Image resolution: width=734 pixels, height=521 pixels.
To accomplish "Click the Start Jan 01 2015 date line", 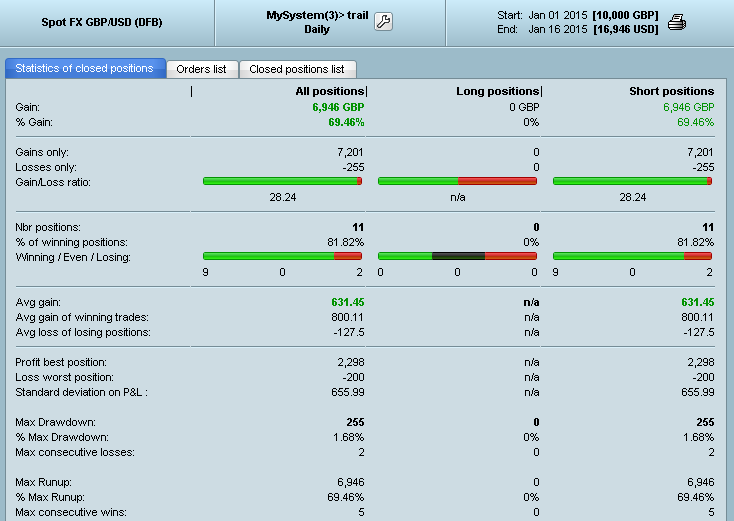I will [x=578, y=15].
